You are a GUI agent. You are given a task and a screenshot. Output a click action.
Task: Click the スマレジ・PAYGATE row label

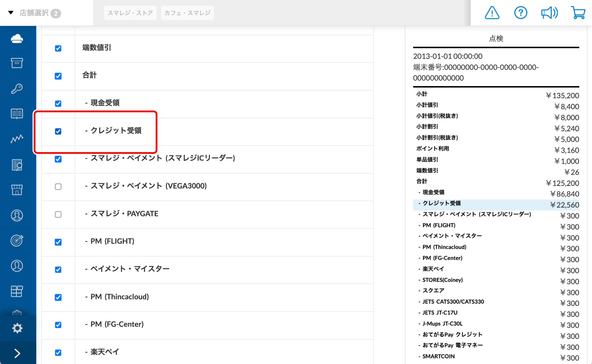[x=122, y=213]
